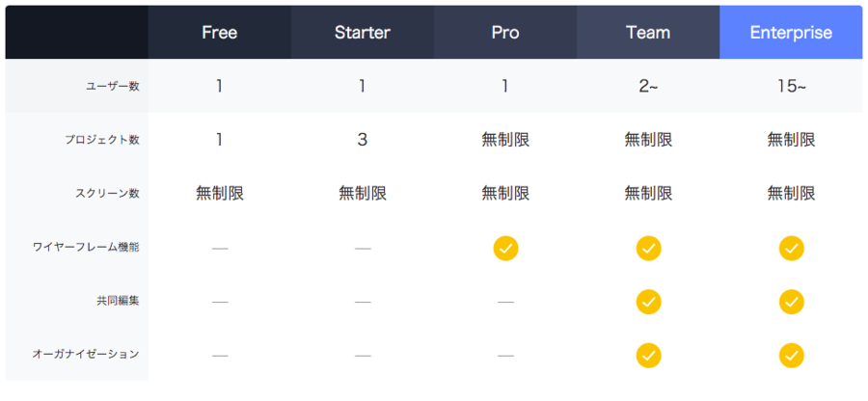
Task: Click the Team wireframe feature checkmark icon
Action: pyautogui.click(x=648, y=249)
